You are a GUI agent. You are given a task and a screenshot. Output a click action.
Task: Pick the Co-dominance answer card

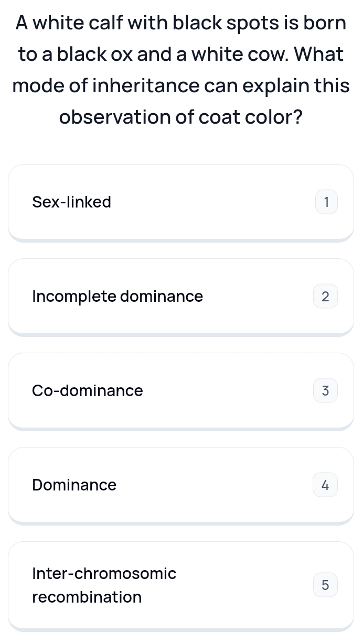[181, 391]
